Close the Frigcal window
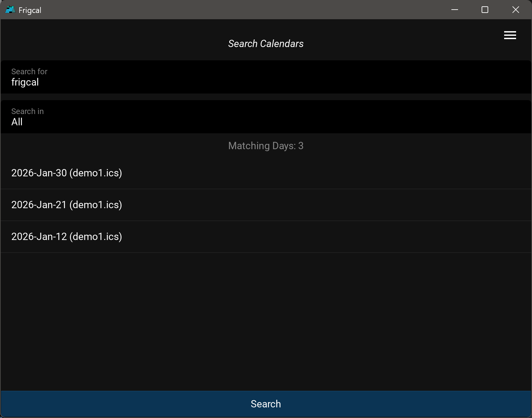This screenshot has width=532, height=418. pyautogui.click(x=515, y=10)
